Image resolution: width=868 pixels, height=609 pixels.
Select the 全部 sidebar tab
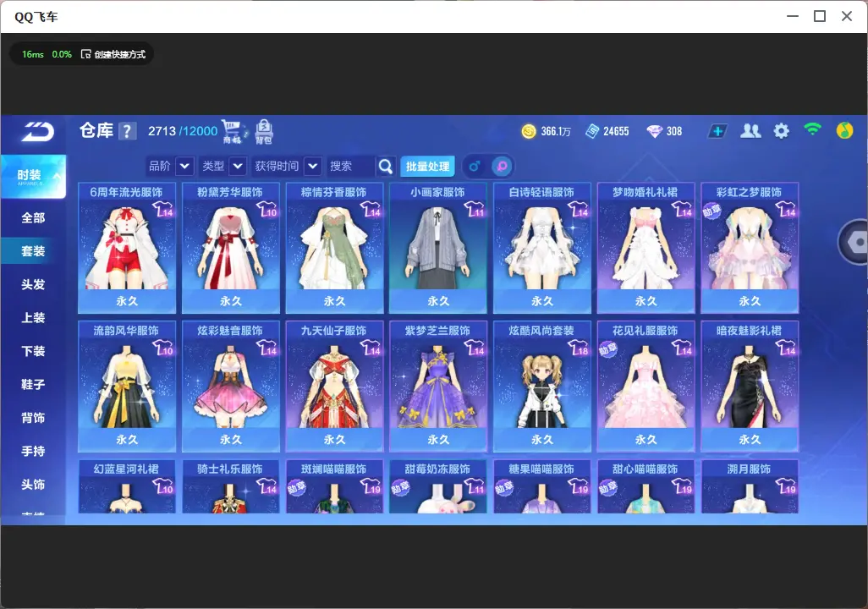coord(33,218)
